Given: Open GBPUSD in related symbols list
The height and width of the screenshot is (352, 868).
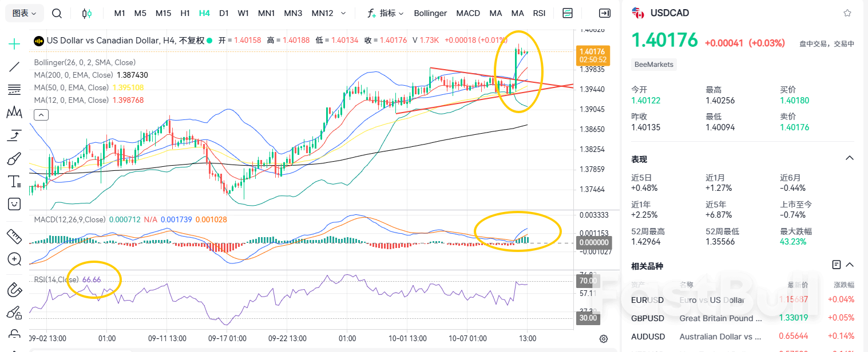Looking at the screenshot, I should coord(647,318).
